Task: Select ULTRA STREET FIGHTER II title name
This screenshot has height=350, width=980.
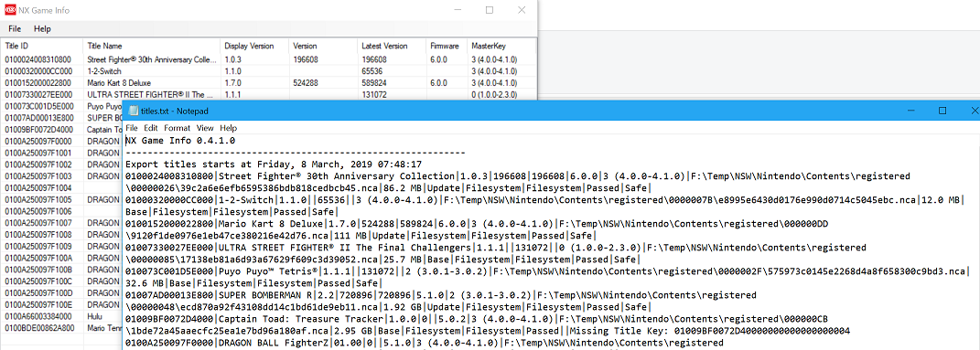Action: [151, 95]
